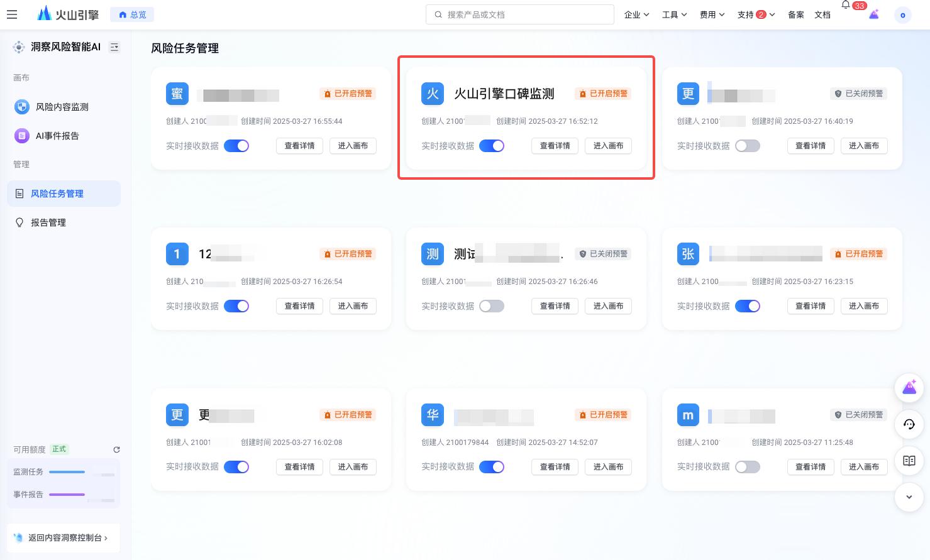This screenshot has height=560, width=930.
Task: Click 查看详情 for 火山引擎口碑监测
Action: pos(555,146)
